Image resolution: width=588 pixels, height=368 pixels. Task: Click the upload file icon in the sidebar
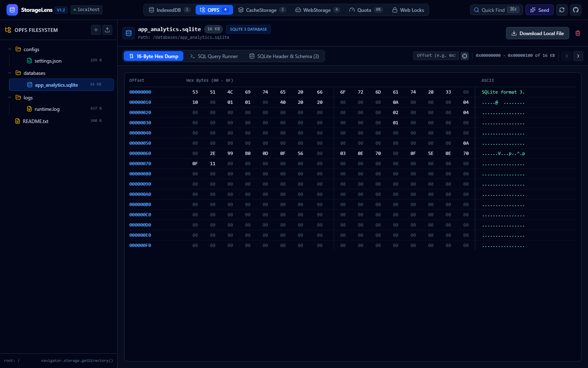(107, 30)
